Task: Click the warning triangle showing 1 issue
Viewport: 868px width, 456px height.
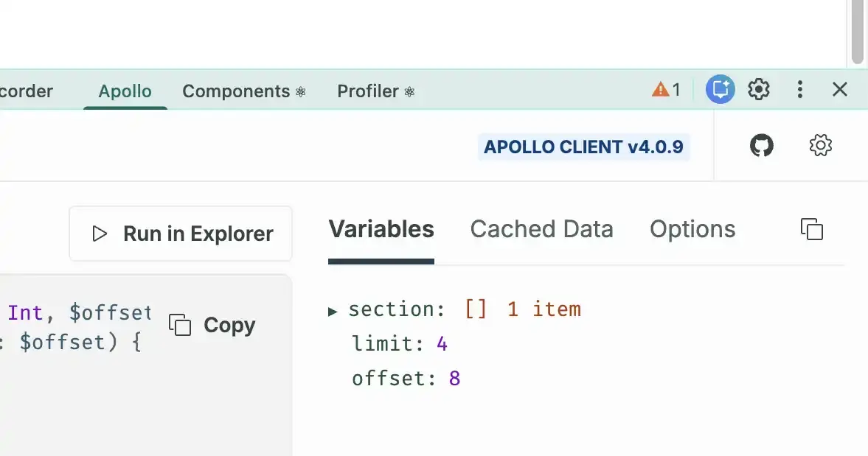Action: pyautogui.click(x=664, y=89)
